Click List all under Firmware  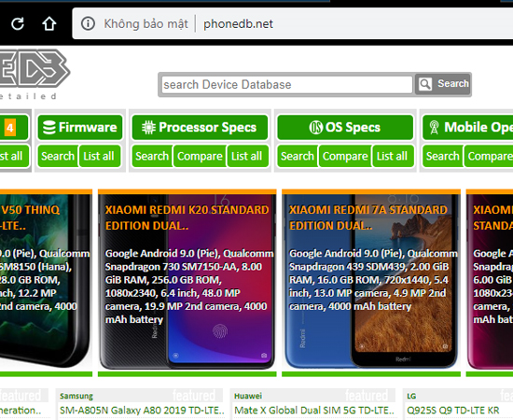[x=99, y=156]
